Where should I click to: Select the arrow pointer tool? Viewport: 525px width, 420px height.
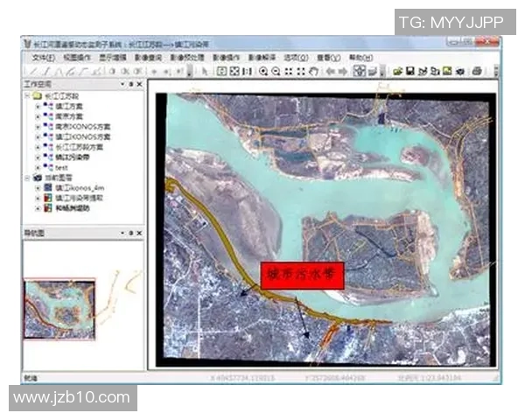tap(205, 71)
